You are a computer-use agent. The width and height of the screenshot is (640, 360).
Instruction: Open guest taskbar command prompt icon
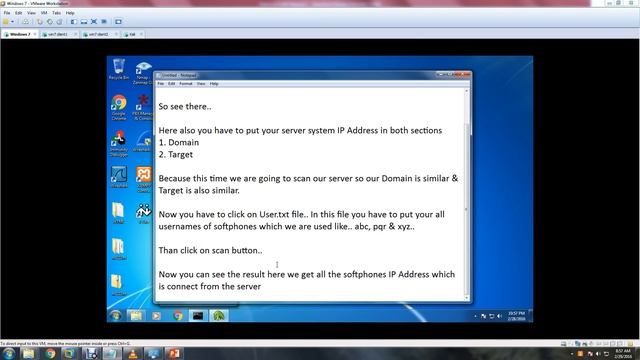(x=198, y=316)
